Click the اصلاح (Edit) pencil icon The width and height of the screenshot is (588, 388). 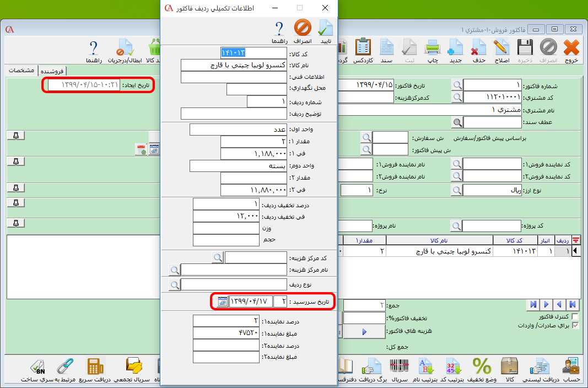pos(503,50)
